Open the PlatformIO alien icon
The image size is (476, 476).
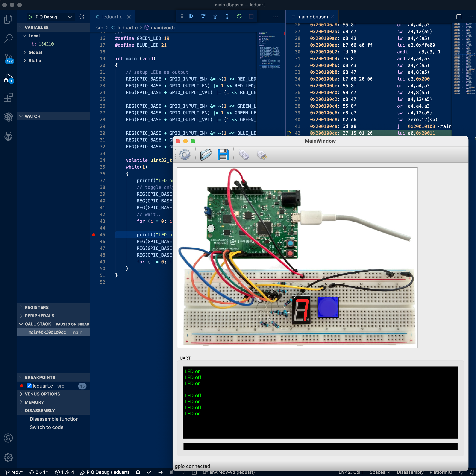(x=8, y=136)
